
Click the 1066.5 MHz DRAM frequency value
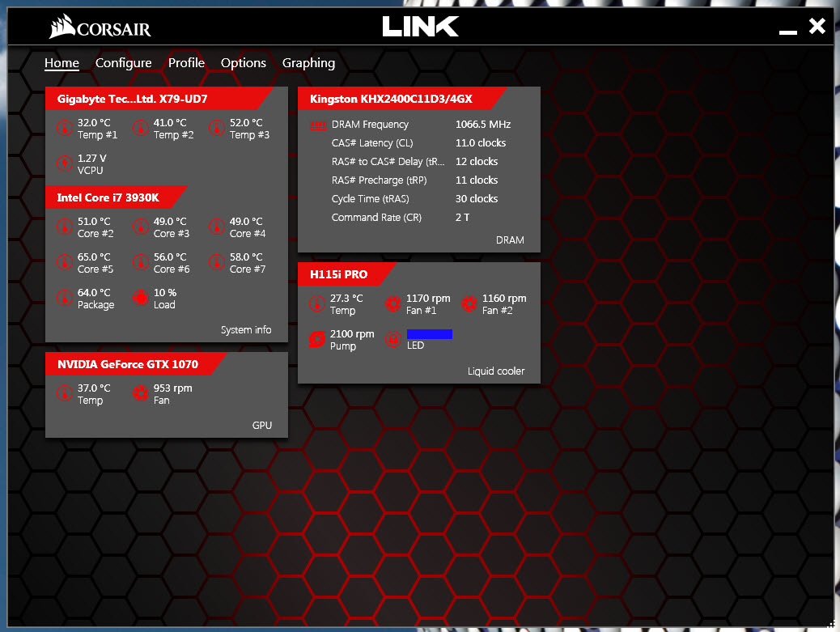[x=483, y=125]
